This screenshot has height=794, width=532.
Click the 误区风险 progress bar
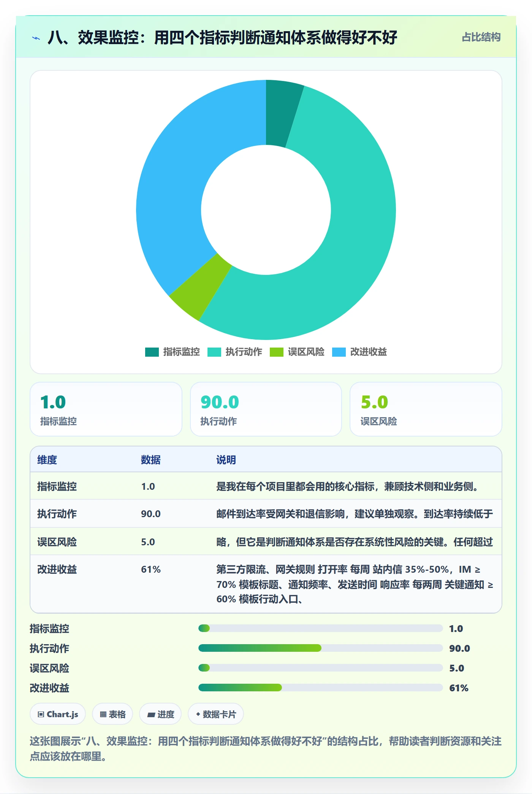click(320, 668)
